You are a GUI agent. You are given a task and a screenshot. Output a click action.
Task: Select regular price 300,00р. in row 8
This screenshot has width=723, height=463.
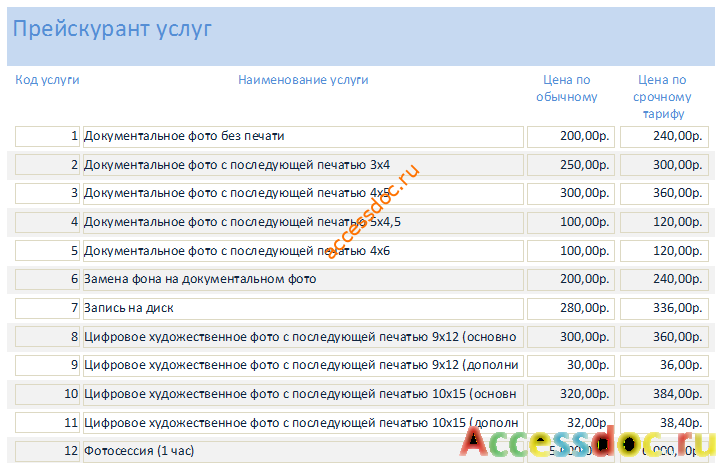[571, 337]
